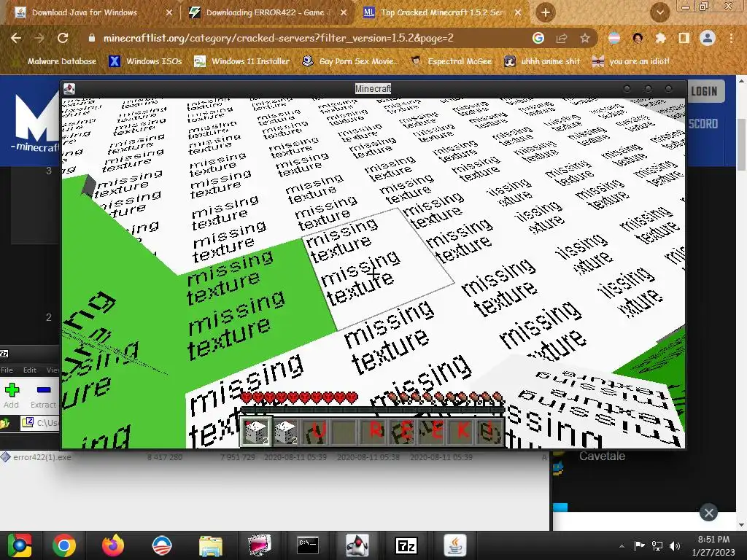Share this page via the share icon
This screenshot has width=747, height=560.
tap(562, 38)
